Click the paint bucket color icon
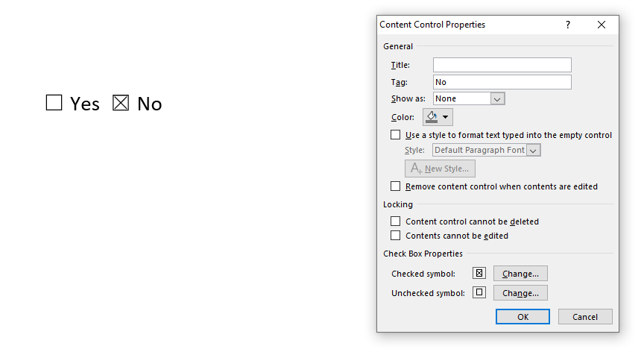Image resolution: width=644 pixels, height=349 pixels. [432, 117]
